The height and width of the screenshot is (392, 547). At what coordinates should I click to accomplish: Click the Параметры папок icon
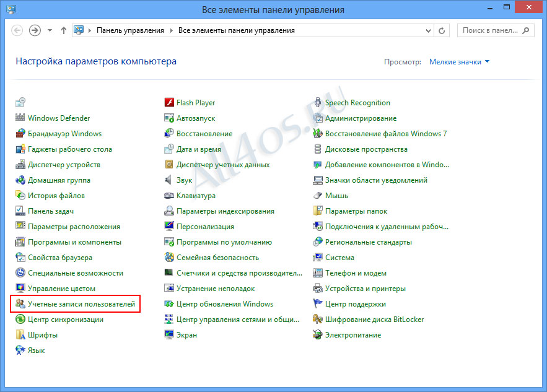click(318, 211)
